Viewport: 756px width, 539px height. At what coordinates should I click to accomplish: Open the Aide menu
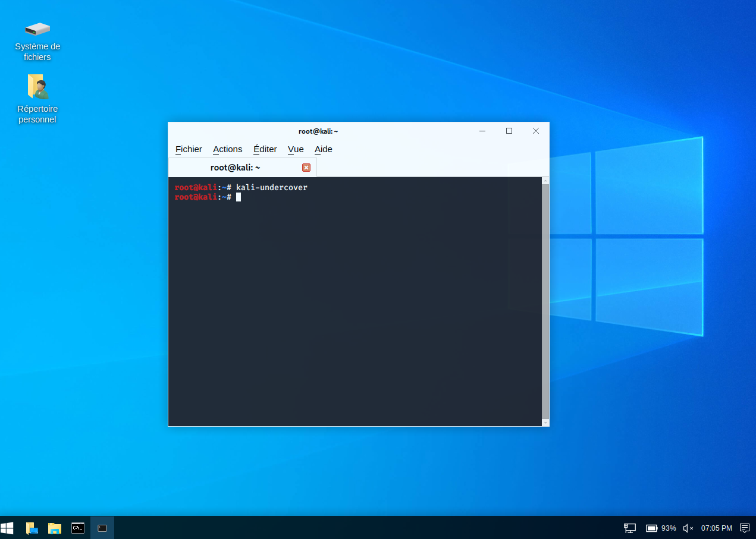[x=323, y=149]
